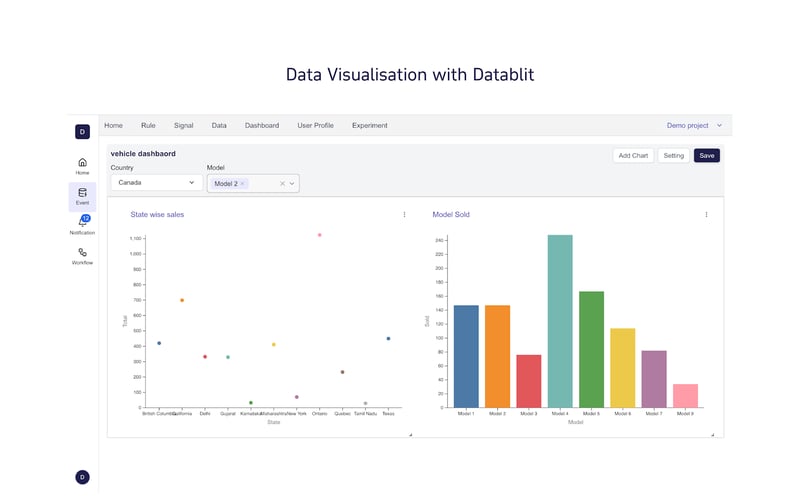
Task: Open the Country dropdown showing Canada
Action: tap(156, 183)
